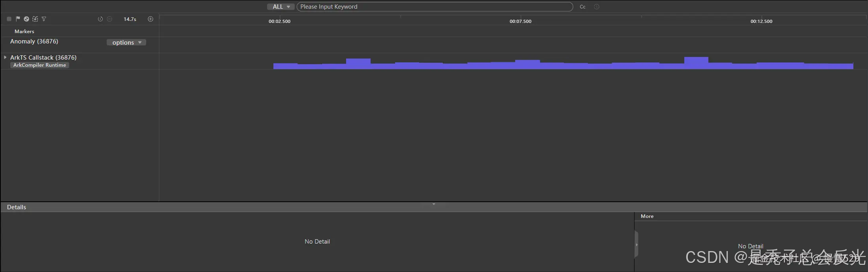Open the Anomaly options dropdown
This screenshot has width=868, height=272.
tap(126, 42)
